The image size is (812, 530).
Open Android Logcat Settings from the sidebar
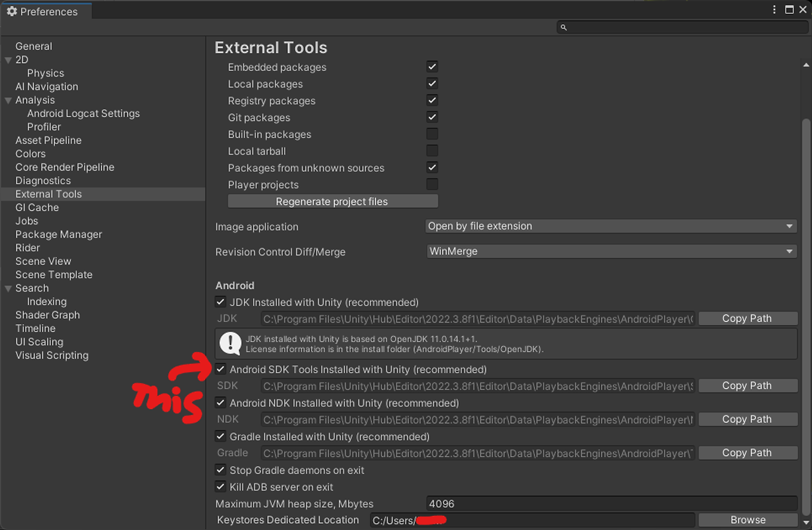83,113
